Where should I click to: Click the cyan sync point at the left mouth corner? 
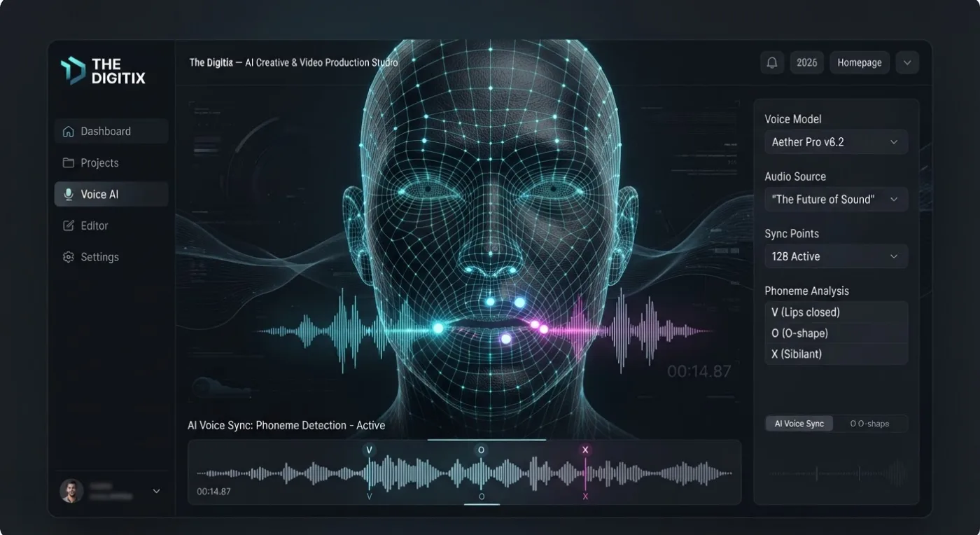tap(438, 328)
